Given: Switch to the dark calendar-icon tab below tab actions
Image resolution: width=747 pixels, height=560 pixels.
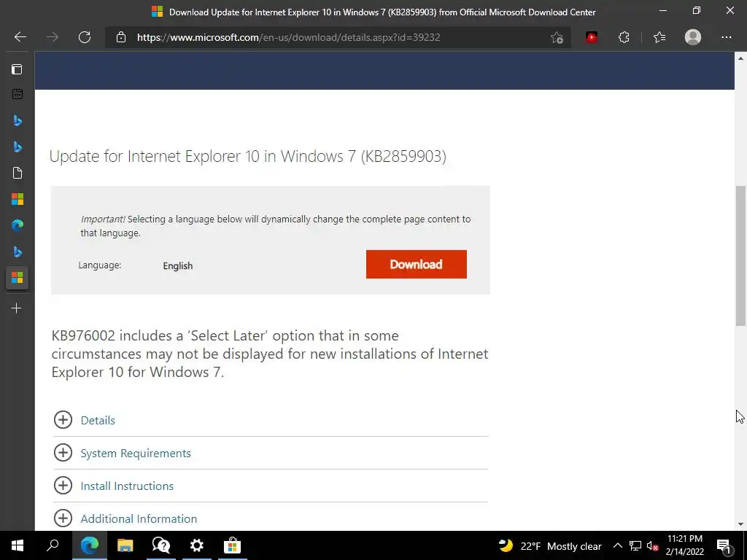Looking at the screenshot, I should click(18, 94).
